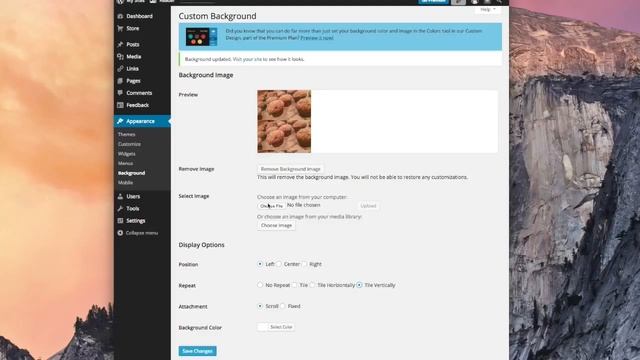The image size is (640, 360).
Task: Click the Select Color button
Action: click(281, 327)
